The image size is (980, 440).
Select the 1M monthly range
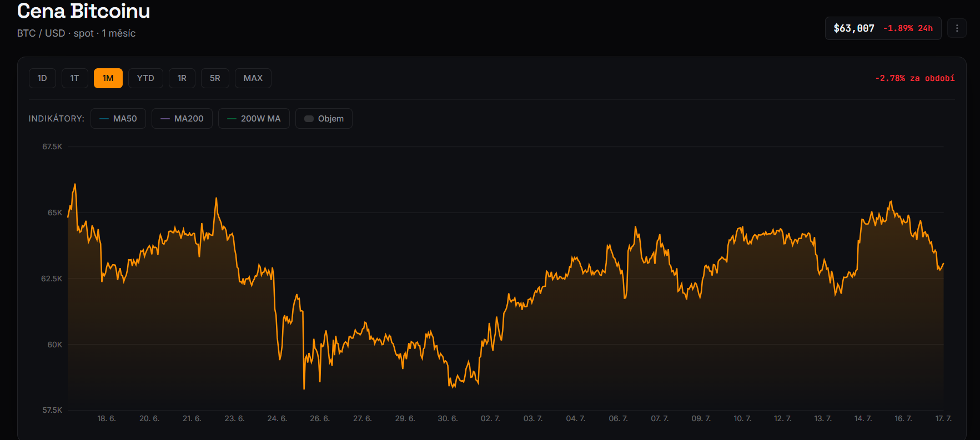pyautogui.click(x=108, y=78)
